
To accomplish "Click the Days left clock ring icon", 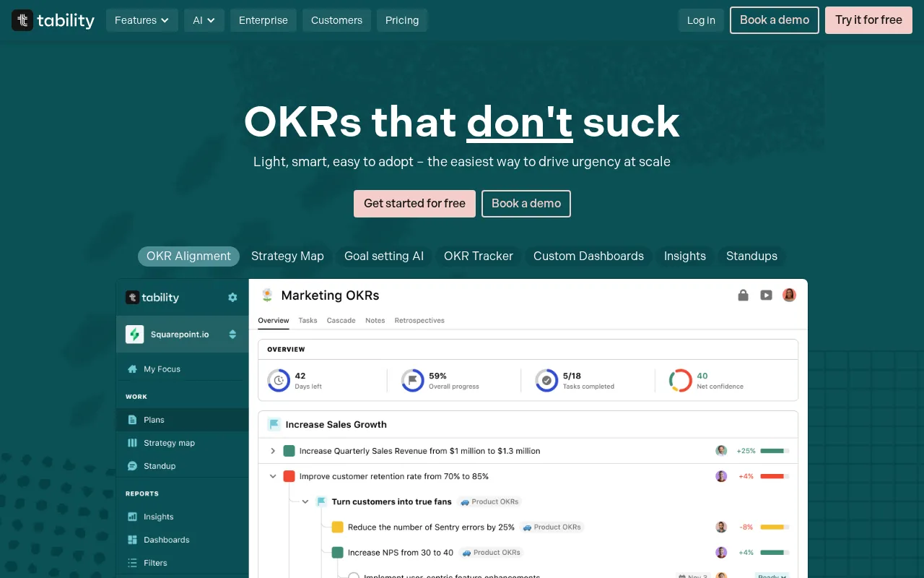I will pos(279,380).
